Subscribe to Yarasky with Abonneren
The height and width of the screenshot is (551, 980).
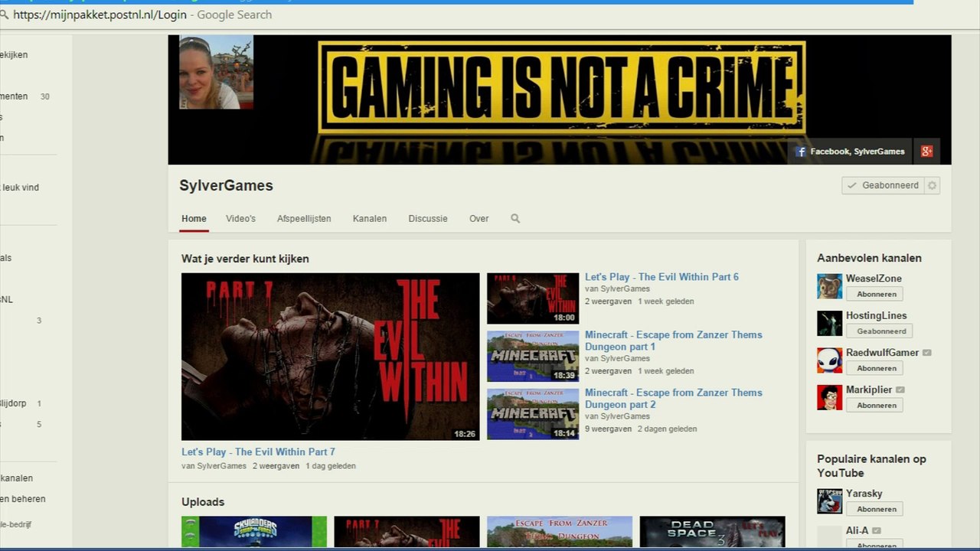pos(874,509)
